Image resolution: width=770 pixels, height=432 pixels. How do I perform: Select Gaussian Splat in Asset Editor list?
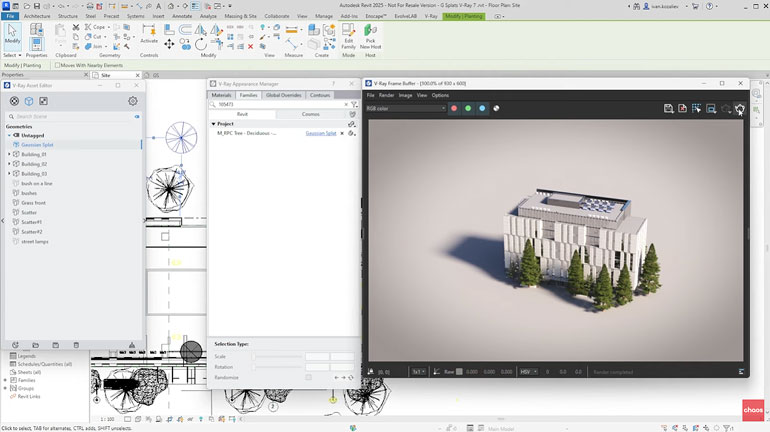click(x=76, y=145)
